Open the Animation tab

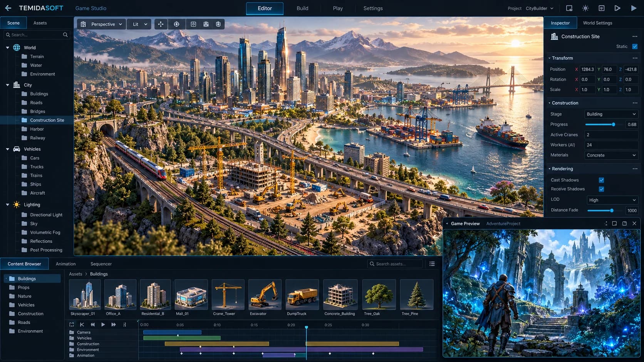(x=65, y=264)
